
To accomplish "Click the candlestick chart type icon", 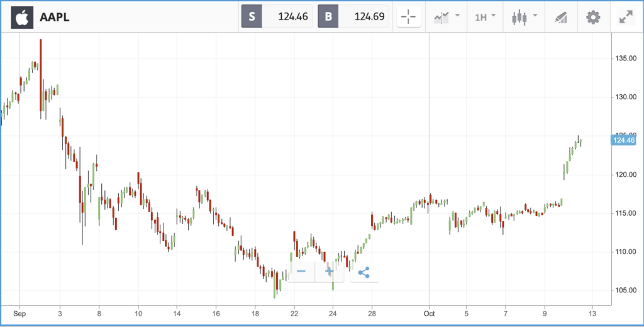I will (x=519, y=18).
